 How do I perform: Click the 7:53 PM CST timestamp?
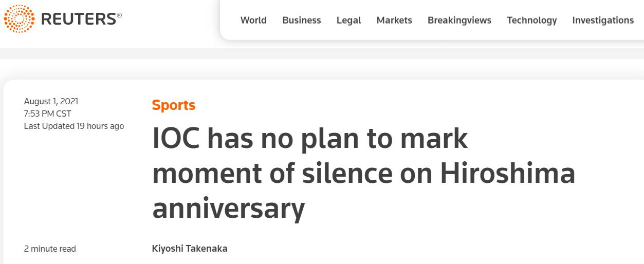48,114
